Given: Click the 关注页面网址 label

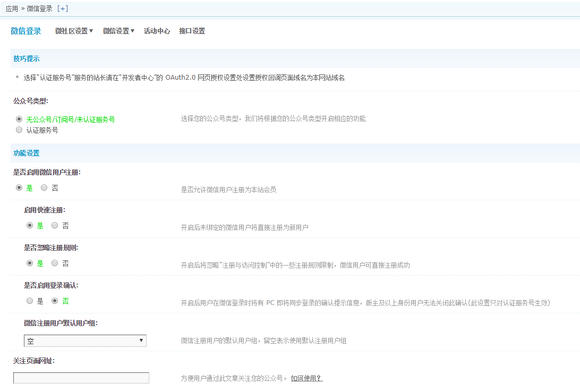Looking at the screenshot, I should [x=34, y=361].
